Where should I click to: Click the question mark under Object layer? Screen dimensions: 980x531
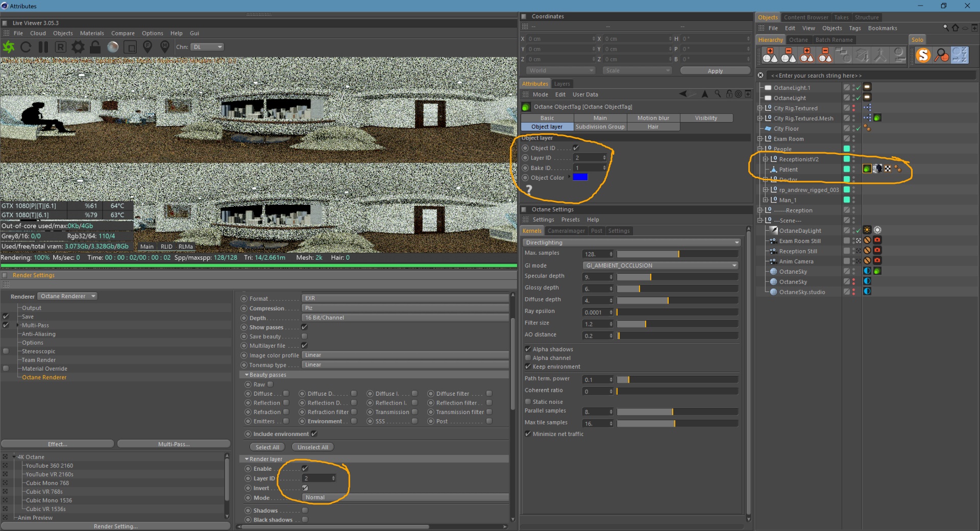[529, 189]
